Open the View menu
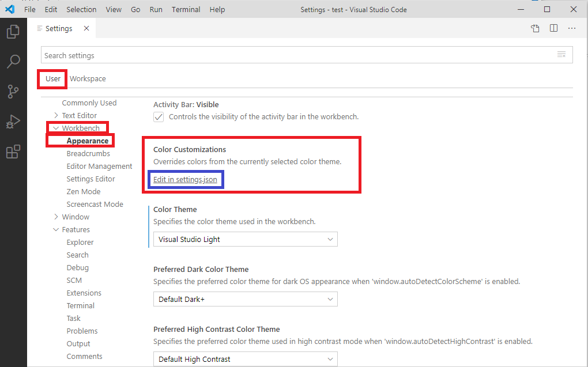The height and width of the screenshot is (367, 588). pyautogui.click(x=114, y=9)
